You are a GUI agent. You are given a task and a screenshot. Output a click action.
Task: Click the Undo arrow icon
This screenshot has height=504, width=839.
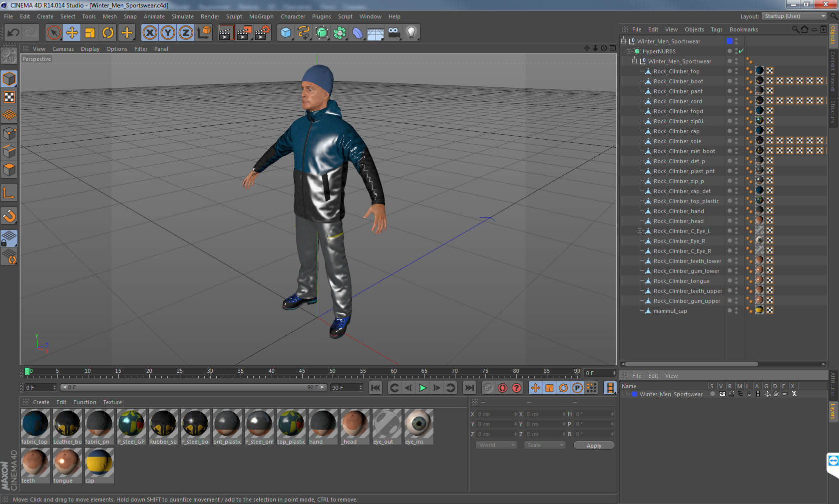tap(13, 33)
